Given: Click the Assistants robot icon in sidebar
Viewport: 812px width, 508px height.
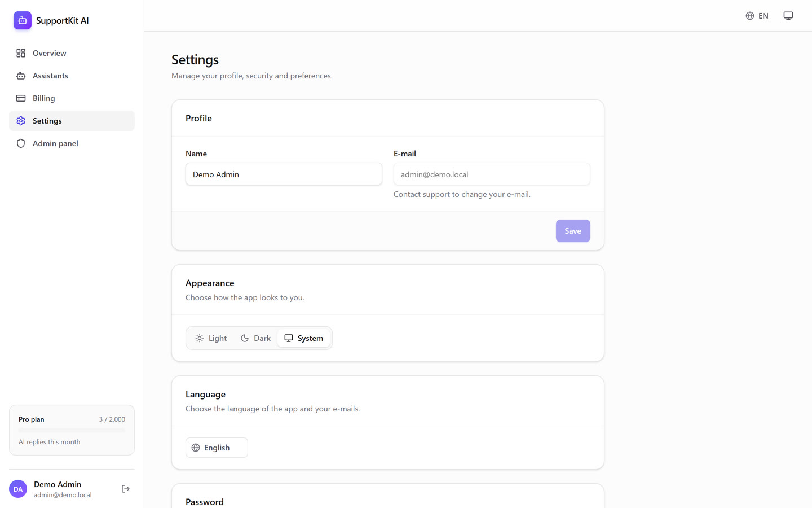Looking at the screenshot, I should [21, 76].
